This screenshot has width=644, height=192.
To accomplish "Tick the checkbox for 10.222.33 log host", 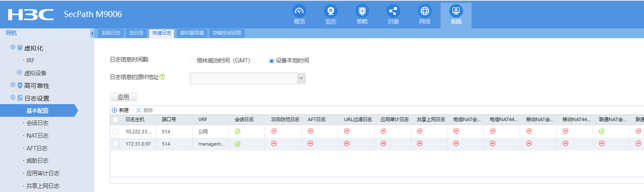I will (x=115, y=131).
